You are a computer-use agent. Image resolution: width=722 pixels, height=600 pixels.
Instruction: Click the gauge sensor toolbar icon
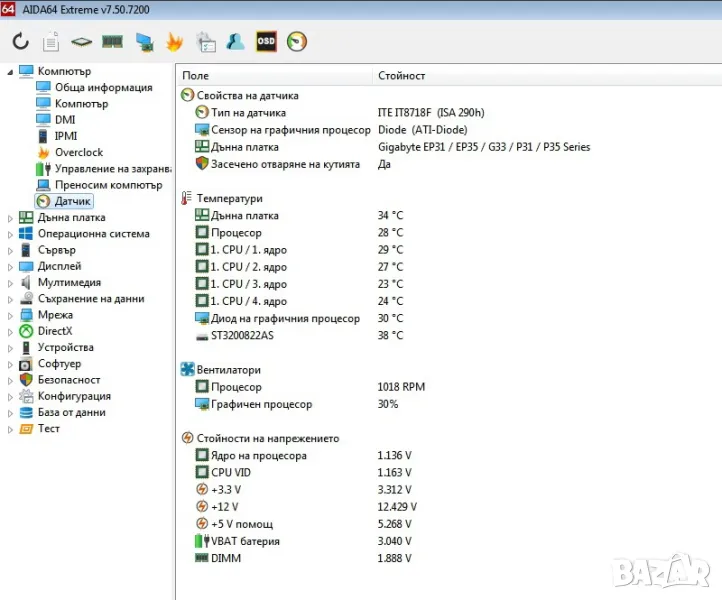click(297, 42)
